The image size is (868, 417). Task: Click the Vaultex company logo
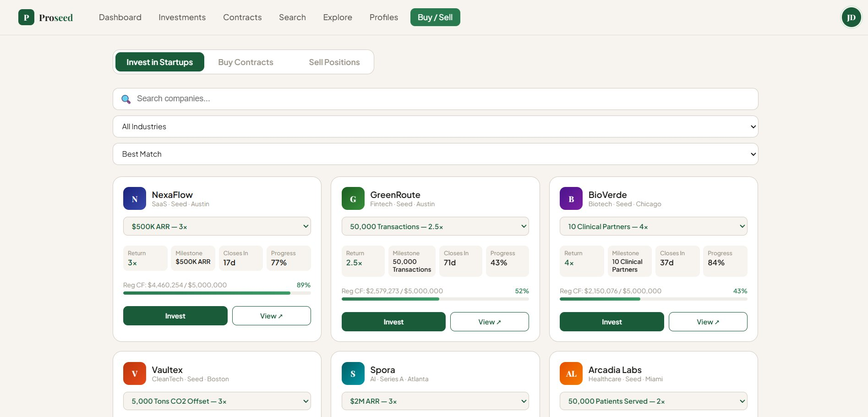coord(135,373)
